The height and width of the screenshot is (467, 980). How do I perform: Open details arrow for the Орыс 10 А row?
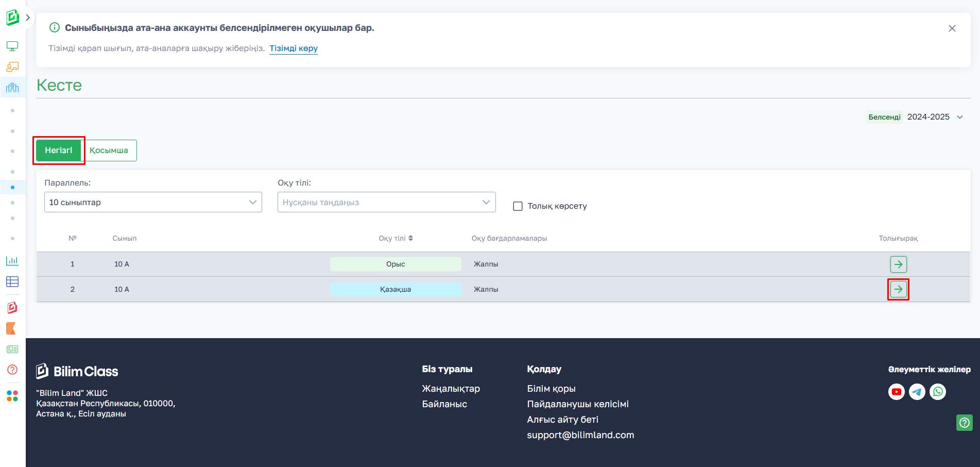898,264
